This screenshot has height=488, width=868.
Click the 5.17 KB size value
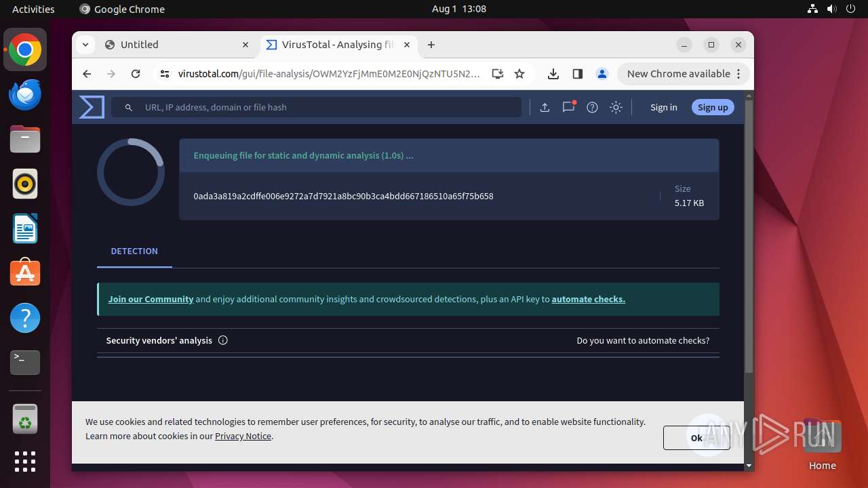pyautogui.click(x=689, y=203)
